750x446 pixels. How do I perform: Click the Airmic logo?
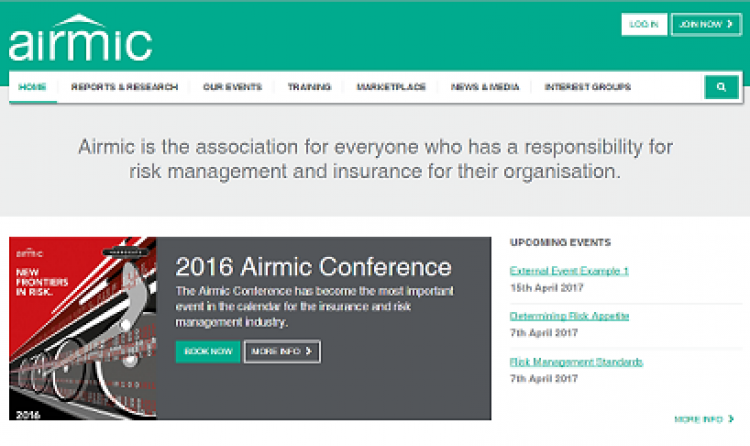[x=80, y=38]
